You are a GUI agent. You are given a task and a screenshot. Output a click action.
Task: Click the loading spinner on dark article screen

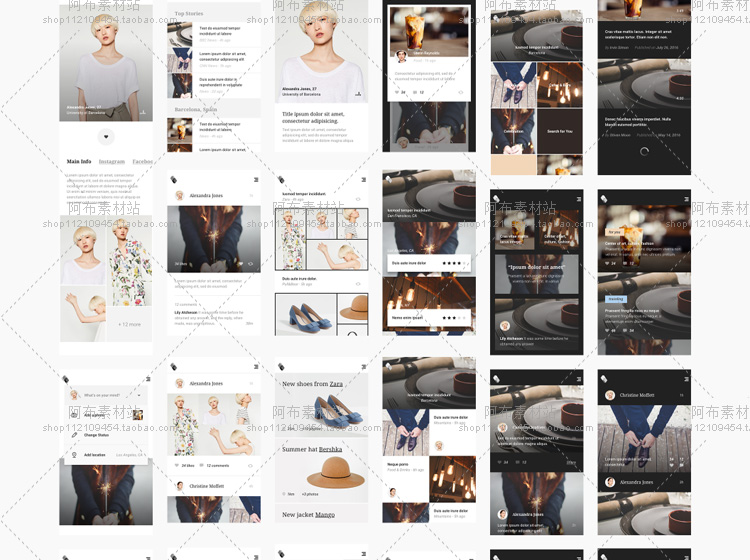click(x=644, y=152)
